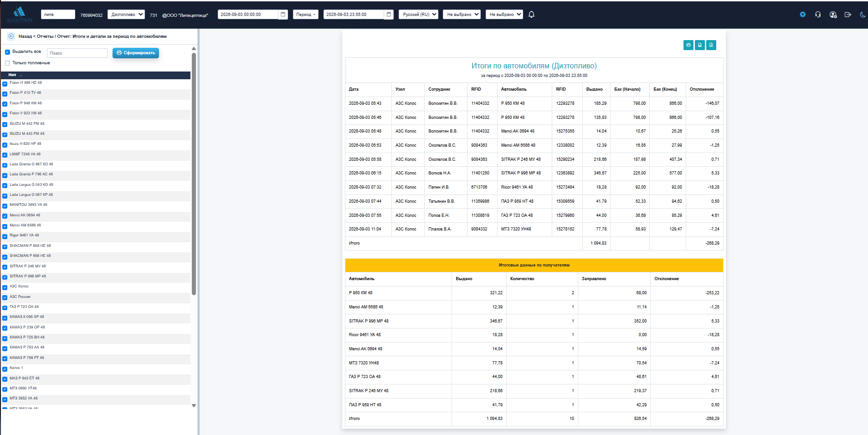Open settings via the blue gear icon
The width and height of the screenshot is (868, 435).
802,15
